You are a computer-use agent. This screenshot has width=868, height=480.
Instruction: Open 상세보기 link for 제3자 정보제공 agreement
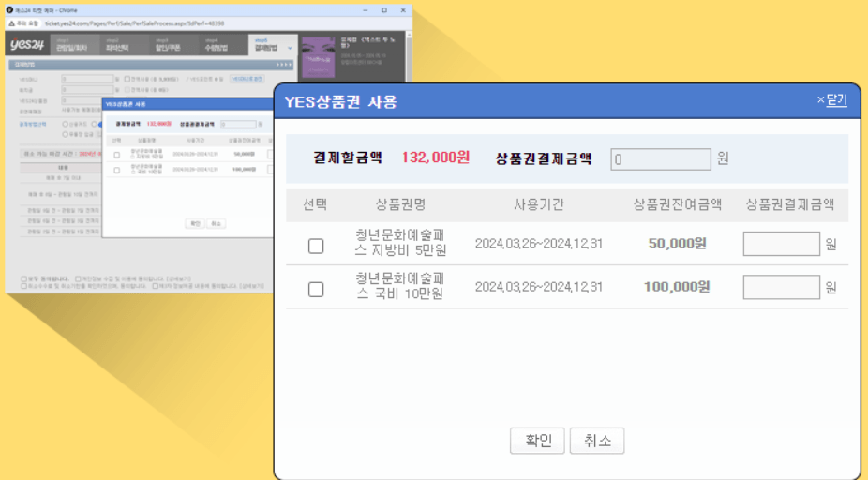click(251, 286)
